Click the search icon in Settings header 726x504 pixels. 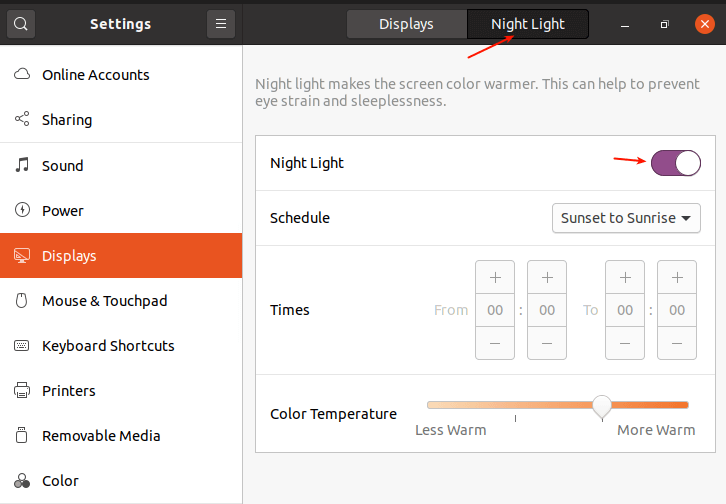point(21,24)
